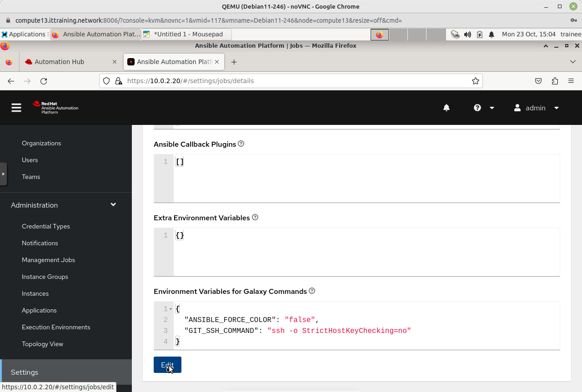Click the padlock site security icon
Screen dimensions: 582x392
pos(119,81)
